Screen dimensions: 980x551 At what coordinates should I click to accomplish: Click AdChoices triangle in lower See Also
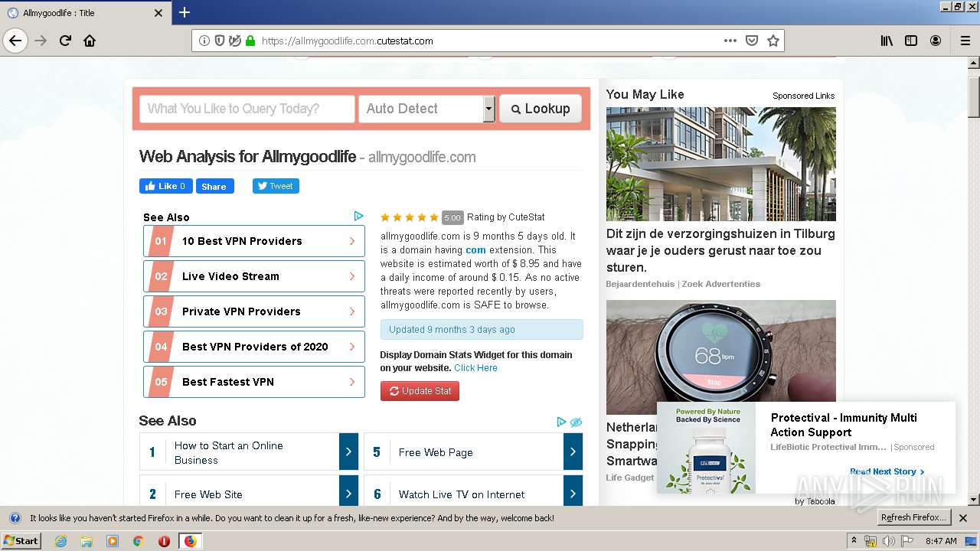[561, 422]
